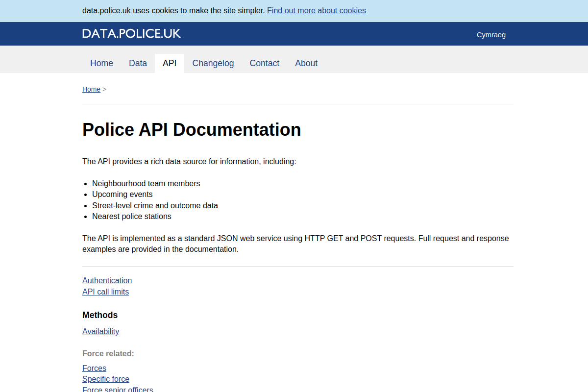Open the API call limits link
588x392 pixels.
tap(105, 292)
